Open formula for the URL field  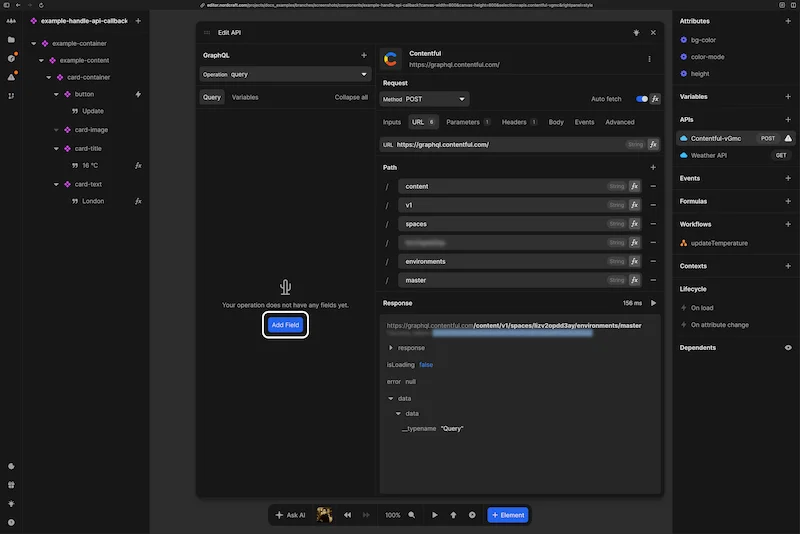pyautogui.click(x=653, y=145)
